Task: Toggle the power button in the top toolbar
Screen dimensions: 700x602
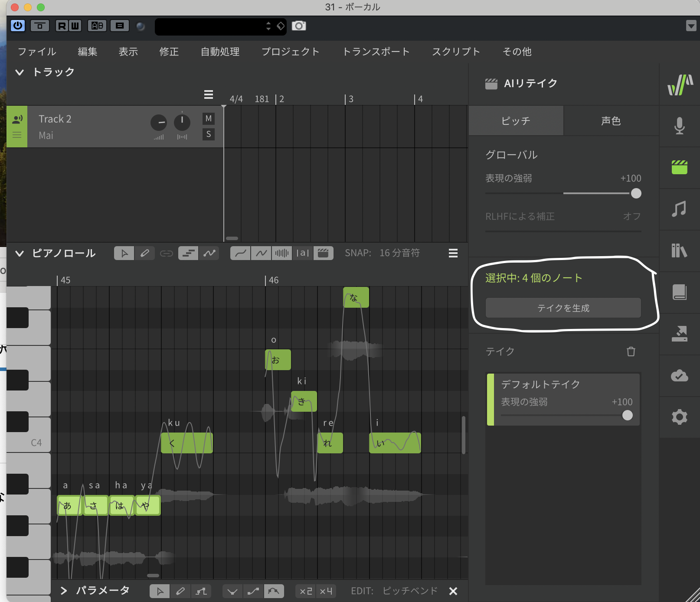Action: [17, 26]
